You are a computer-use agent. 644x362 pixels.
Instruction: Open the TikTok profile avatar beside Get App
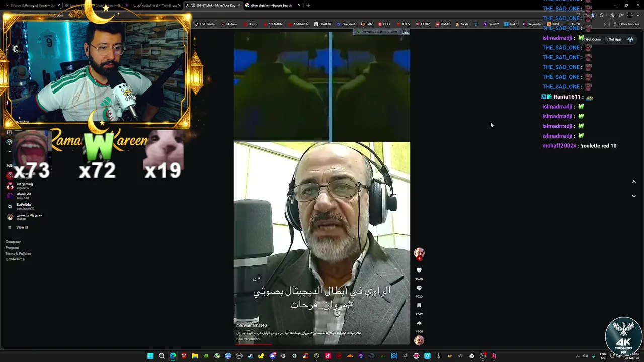tap(630, 39)
